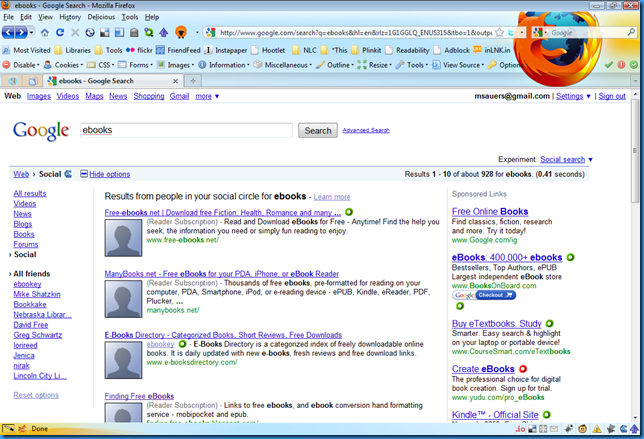The width and height of the screenshot is (644, 439).
Task: Open the File menu
Action: coord(8,17)
